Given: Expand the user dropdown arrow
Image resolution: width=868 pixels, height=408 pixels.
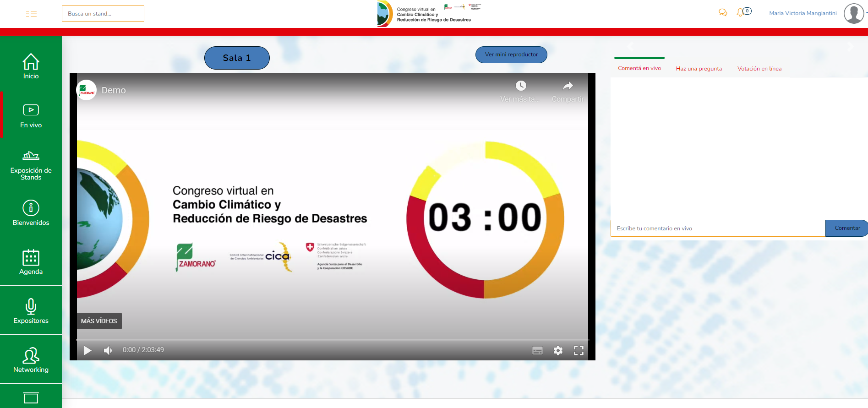Looking at the screenshot, I should coord(866,13).
